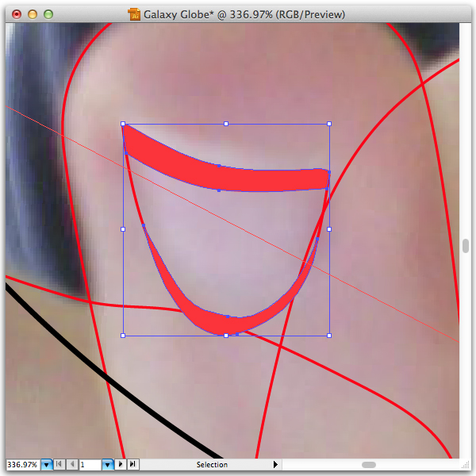476x476 pixels.
Task: Click the bottom-left bounding box handle
Action: (x=123, y=336)
